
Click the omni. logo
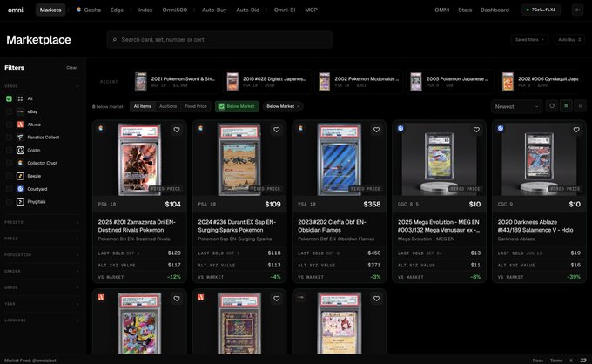tap(16, 10)
